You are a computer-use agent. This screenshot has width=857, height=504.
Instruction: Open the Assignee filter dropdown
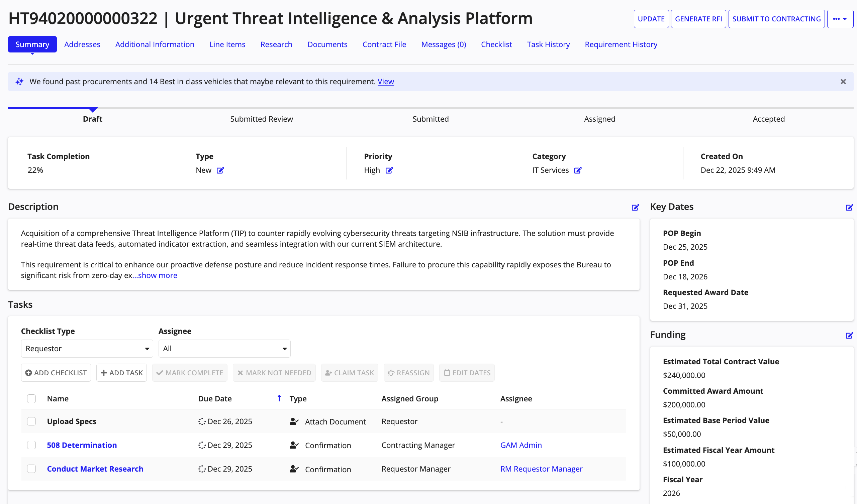(224, 349)
